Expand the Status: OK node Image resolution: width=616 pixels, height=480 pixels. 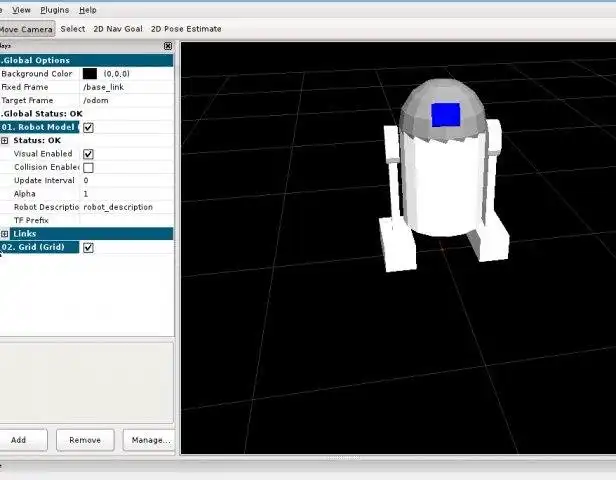pyautogui.click(x=4, y=141)
